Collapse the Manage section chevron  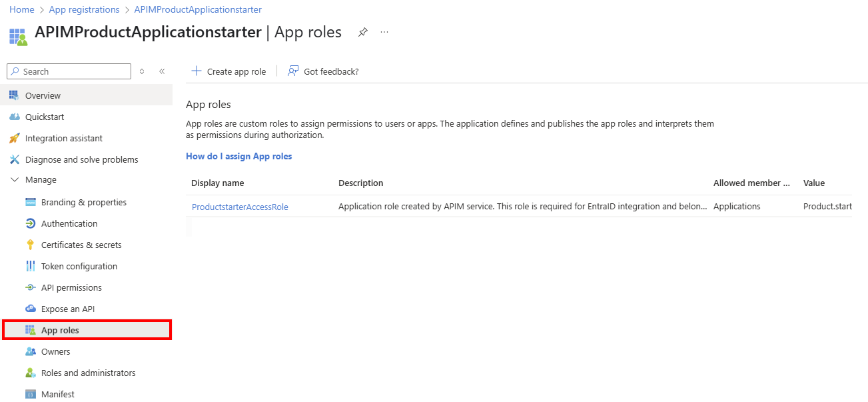pos(15,179)
